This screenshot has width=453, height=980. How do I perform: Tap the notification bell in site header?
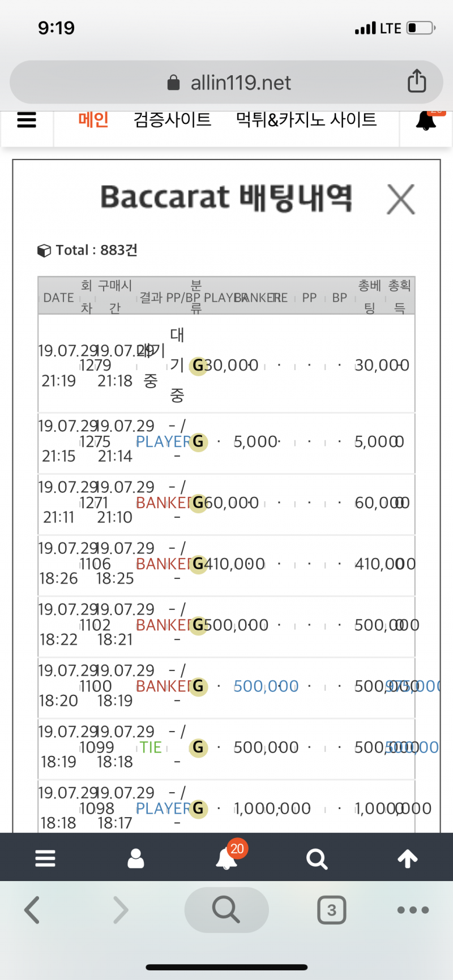pyautogui.click(x=426, y=121)
